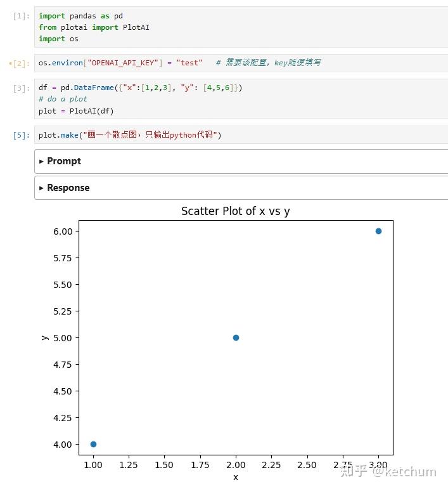448x489 pixels.
Task: Click the [3] cell prompt number
Action: 21,88
